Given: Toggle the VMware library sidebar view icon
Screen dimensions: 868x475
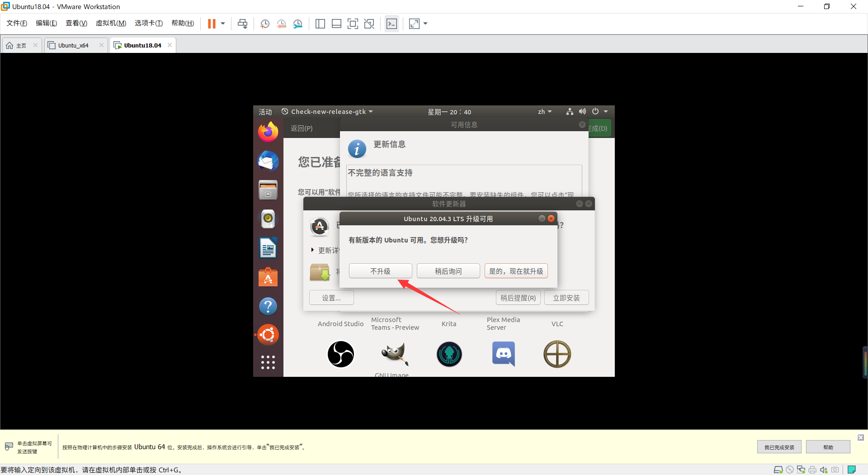Looking at the screenshot, I should point(320,24).
